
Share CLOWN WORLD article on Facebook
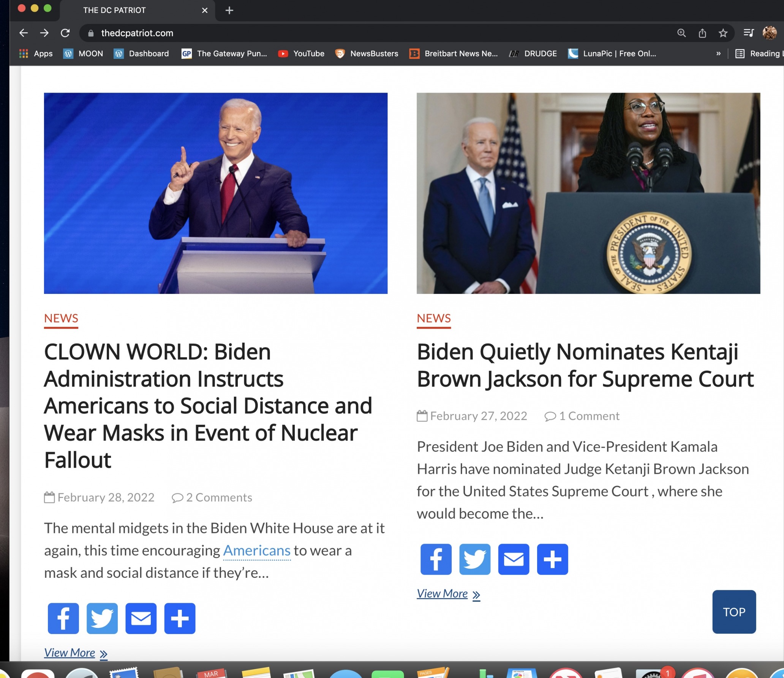(63, 618)
